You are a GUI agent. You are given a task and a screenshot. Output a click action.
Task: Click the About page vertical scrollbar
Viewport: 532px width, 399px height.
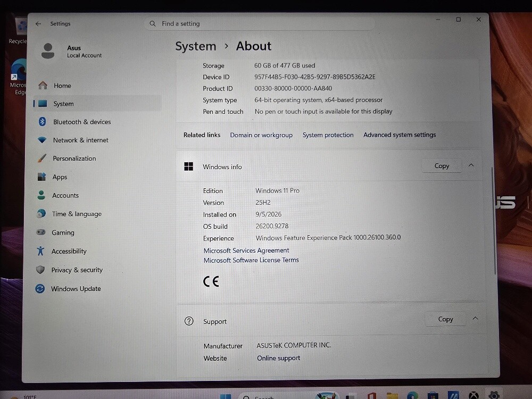coord(494,221)
